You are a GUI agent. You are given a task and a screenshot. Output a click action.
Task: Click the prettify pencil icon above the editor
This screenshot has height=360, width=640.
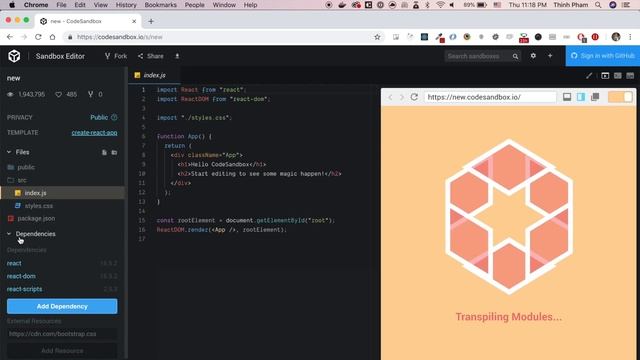point(589,76)
